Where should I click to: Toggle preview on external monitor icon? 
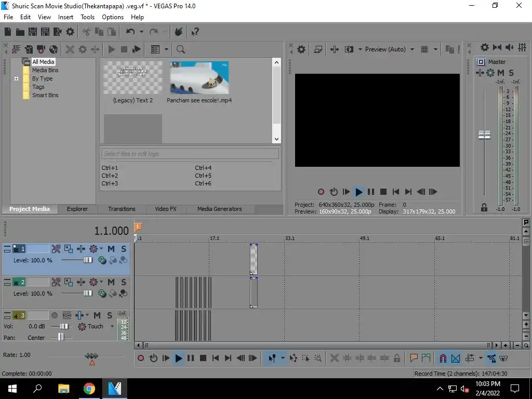(318, 49)
